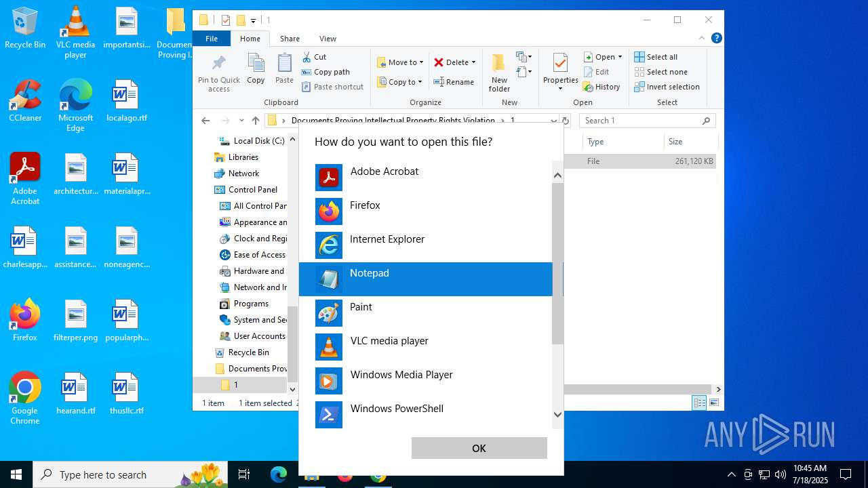The width and height of the screenshot is (868, 488).
Task: Select folder 1 in the navigation tree
Action: [240, 385]
